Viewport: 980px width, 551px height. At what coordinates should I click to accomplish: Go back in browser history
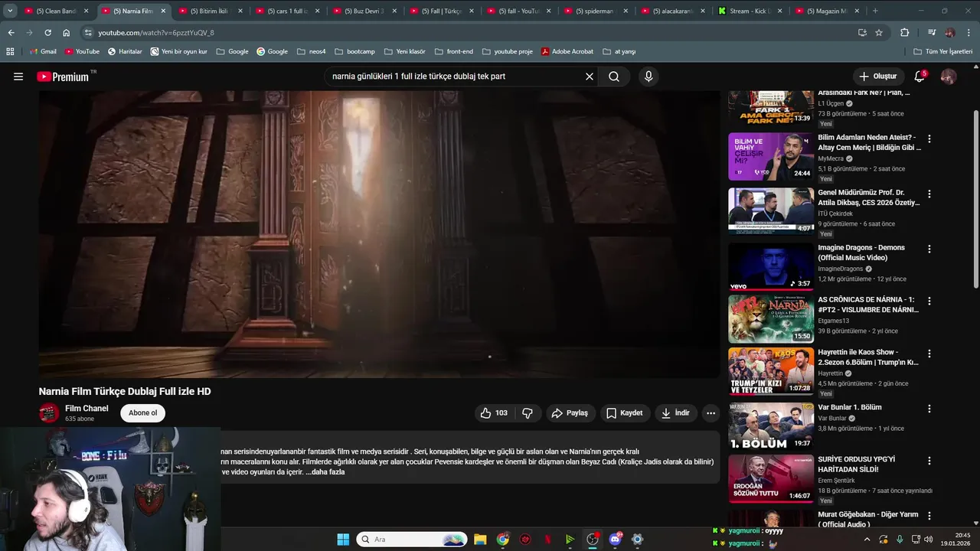click(x=11, y=33)
